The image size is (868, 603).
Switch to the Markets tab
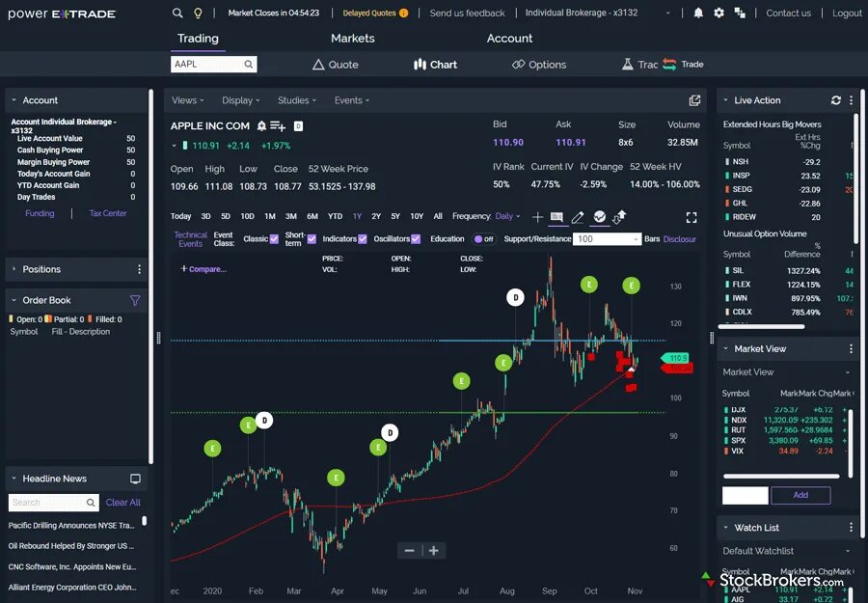click(352, 39)
